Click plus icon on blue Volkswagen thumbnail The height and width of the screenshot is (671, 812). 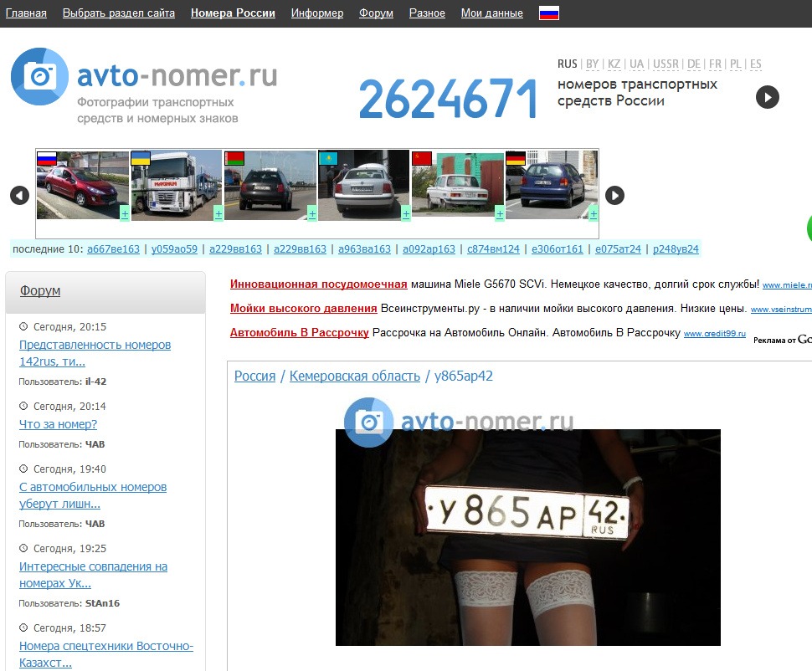594,213
